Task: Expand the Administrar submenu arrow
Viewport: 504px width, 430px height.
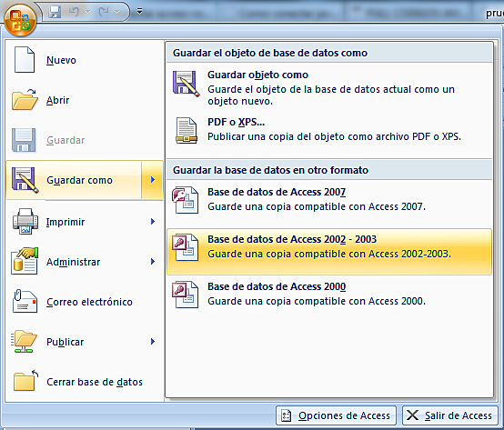Action: click(x=153, y=262)
